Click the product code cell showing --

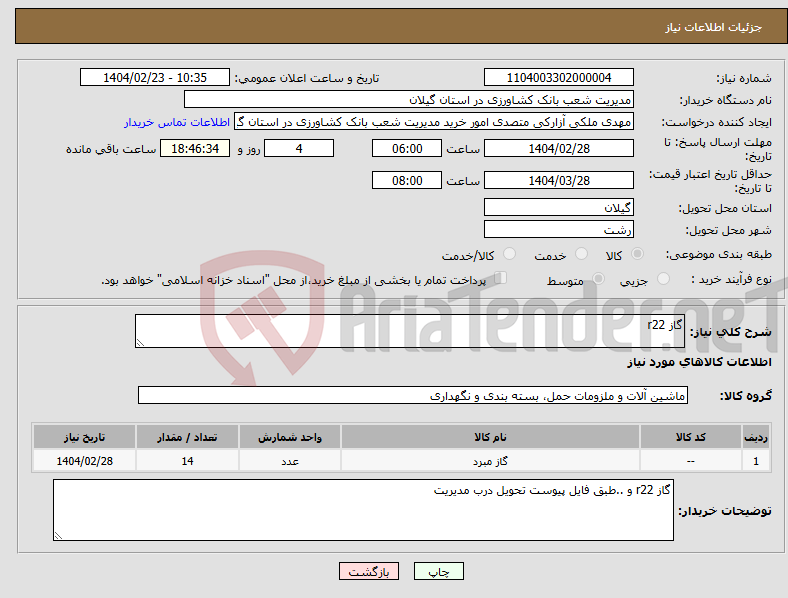coord(691,461)
